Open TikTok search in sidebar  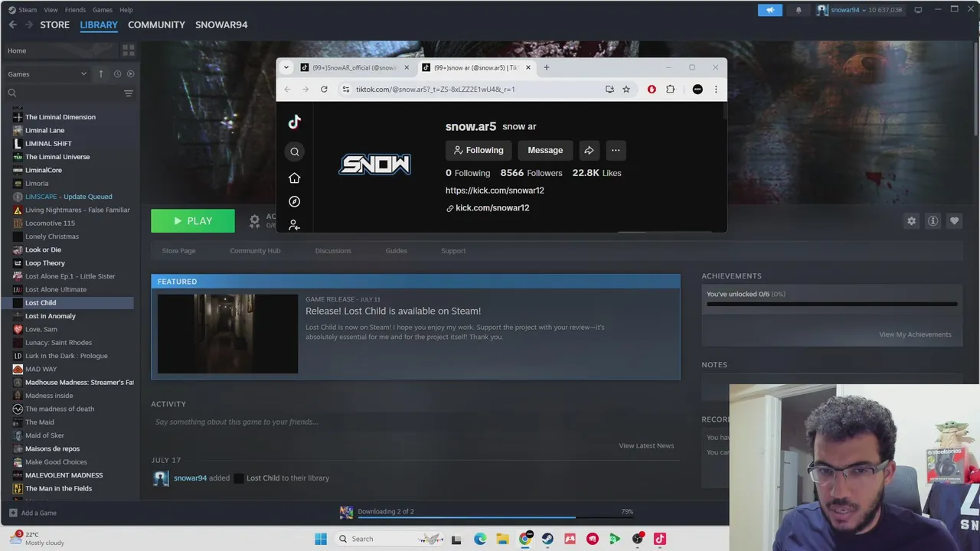[x=294, y=152]
